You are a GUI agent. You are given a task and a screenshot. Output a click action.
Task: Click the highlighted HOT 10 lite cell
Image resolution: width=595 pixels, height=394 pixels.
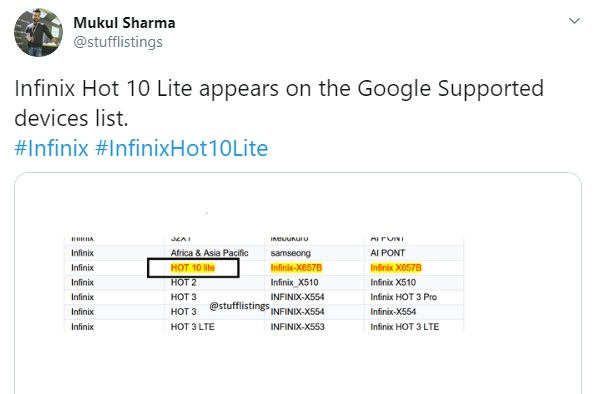click(x=193, y=268)
